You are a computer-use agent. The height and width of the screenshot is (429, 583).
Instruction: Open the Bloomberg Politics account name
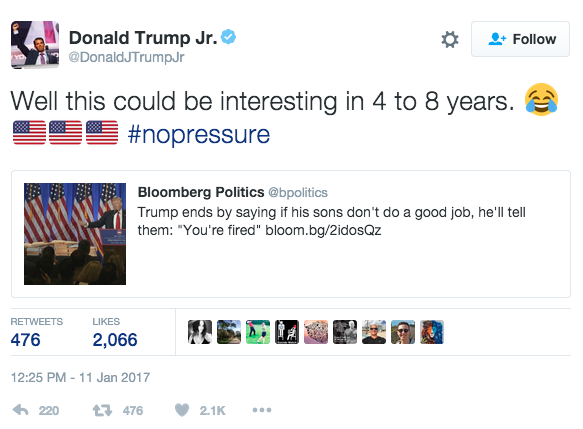coord(201,192)
